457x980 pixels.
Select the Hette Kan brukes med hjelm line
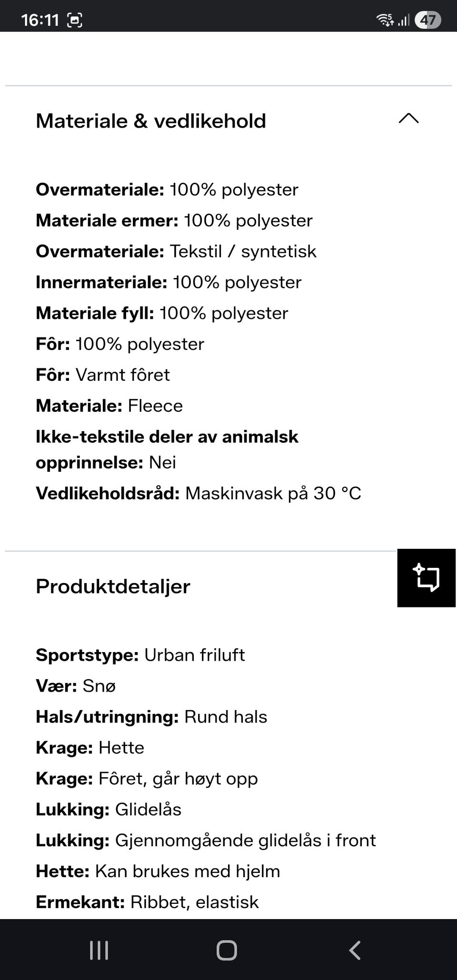[158, 871]
